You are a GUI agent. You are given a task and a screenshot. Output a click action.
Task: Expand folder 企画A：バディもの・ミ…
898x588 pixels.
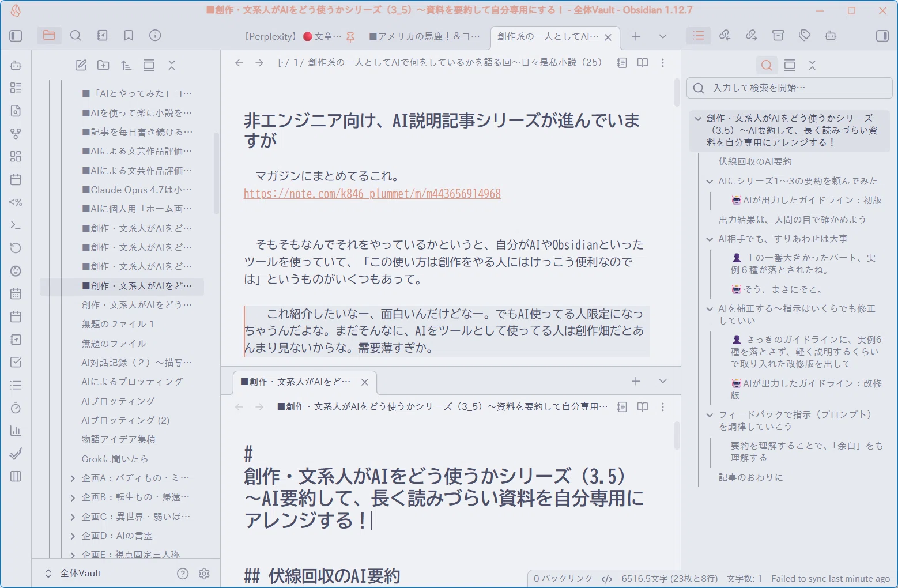pos(73,478)
